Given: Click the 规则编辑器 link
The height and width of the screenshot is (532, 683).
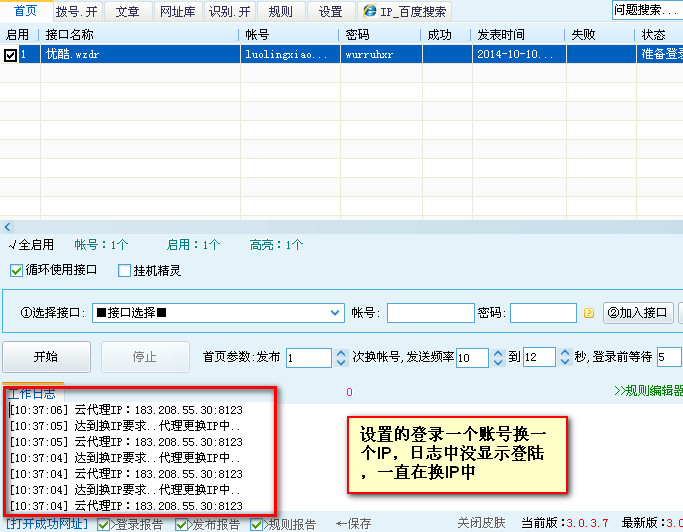Looking at the screenshot, I should [x=649, y=391].
